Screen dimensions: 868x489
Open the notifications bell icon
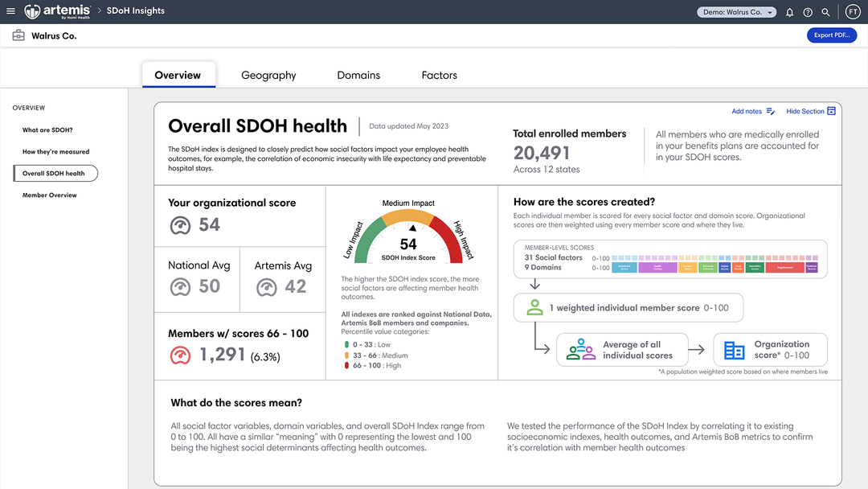[x=791, y=11]
